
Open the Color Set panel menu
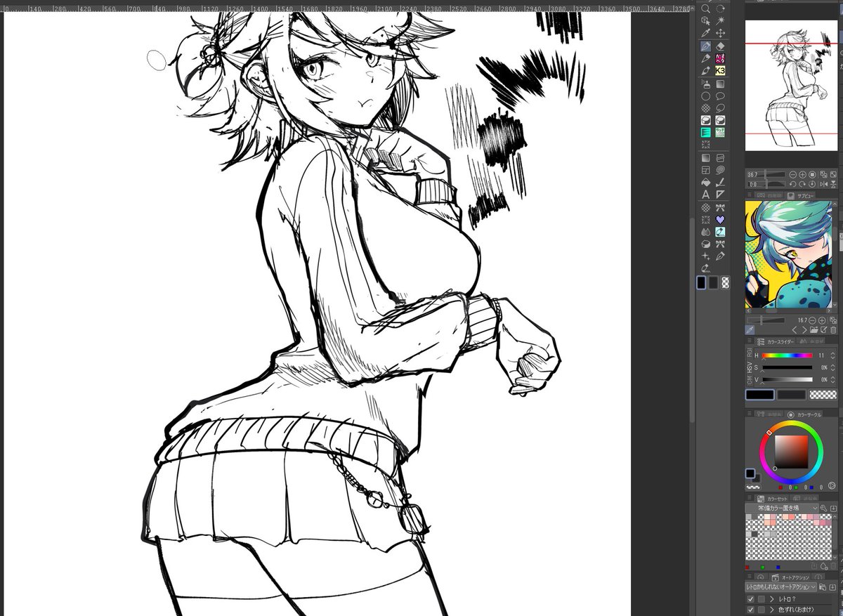pos(750,497)
